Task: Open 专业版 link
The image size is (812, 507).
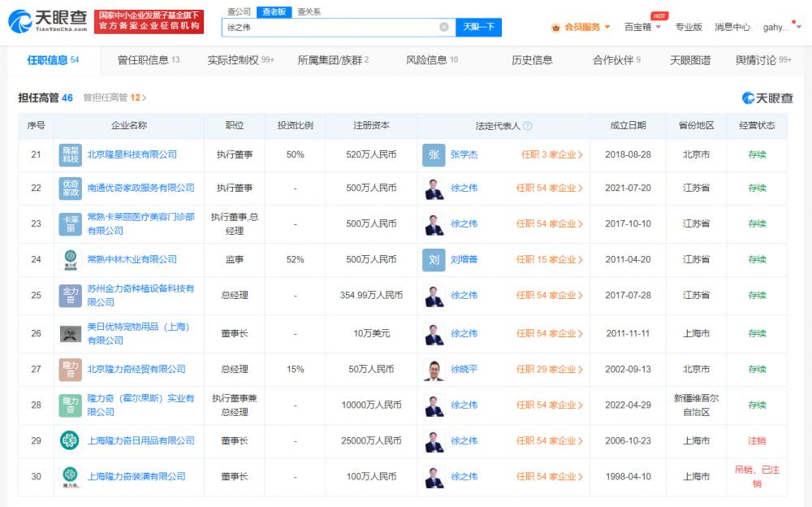Action: (689, 27)
